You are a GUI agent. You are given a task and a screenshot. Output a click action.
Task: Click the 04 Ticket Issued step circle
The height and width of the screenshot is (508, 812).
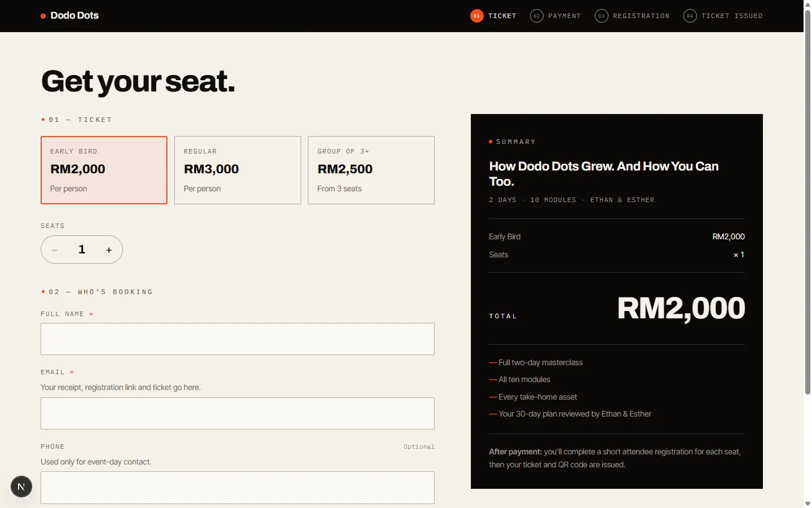(x=690, y=16)
